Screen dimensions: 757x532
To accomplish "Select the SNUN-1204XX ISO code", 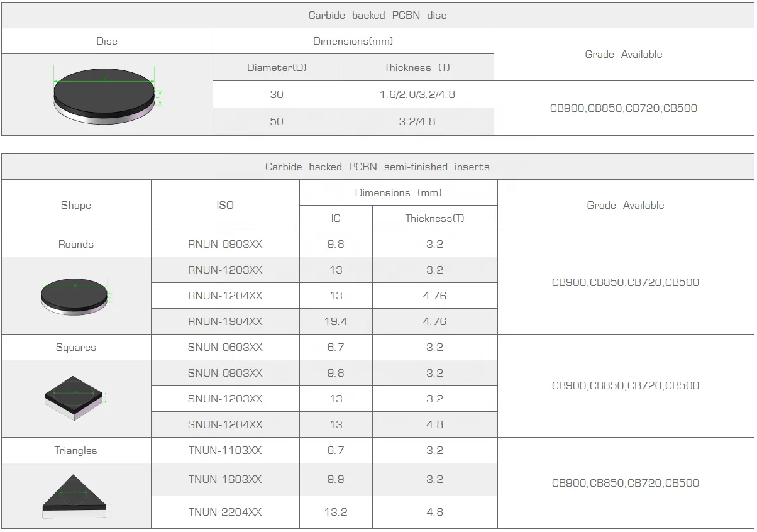I will click(225, 424).
